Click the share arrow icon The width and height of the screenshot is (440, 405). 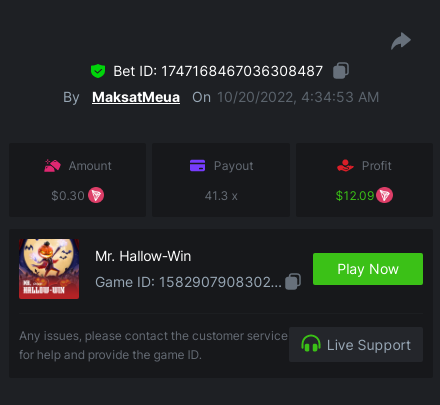click(401, 41)
